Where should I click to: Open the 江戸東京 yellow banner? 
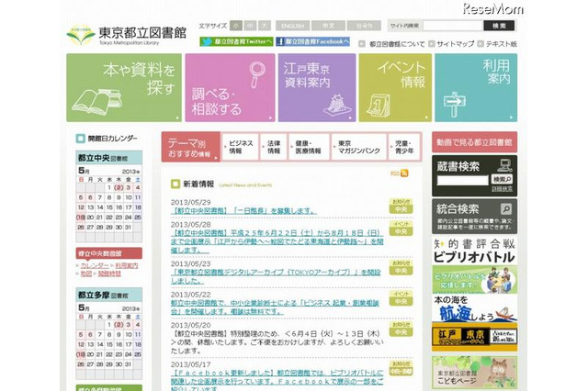pos(474,338)
